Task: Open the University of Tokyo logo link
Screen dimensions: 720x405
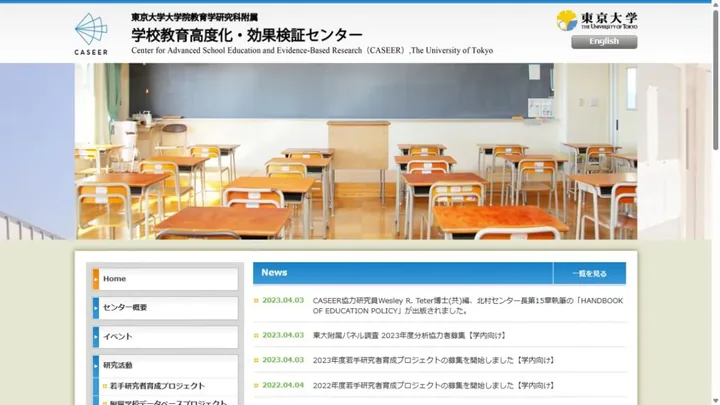Action: pyautogui.click(x=596, y=21)
